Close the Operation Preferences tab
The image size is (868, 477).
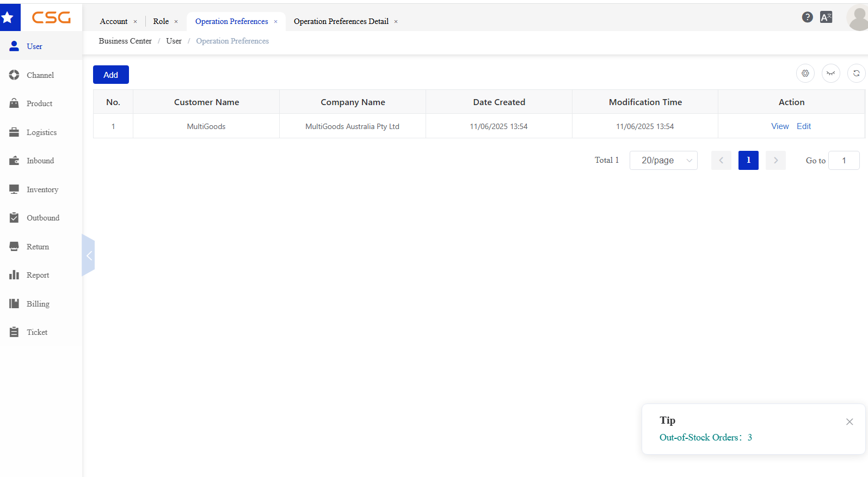click(x=276, y=22)
